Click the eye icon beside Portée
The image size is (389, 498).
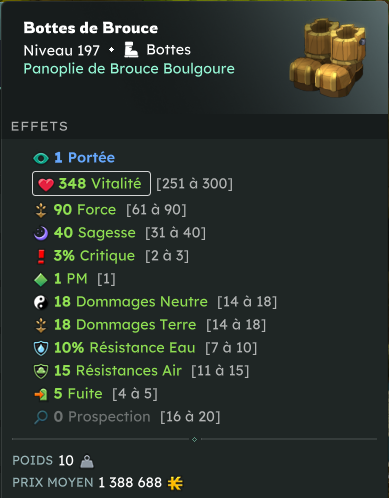[x=41, y=158]
